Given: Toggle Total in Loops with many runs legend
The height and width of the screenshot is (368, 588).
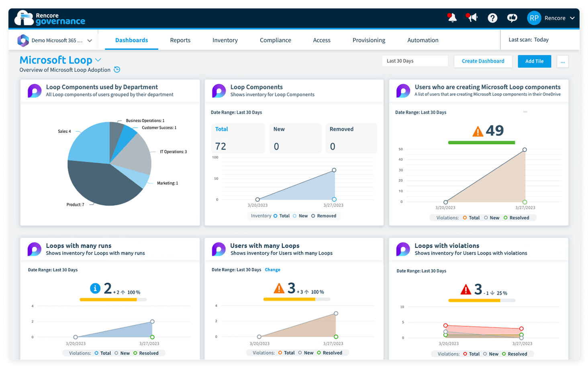Looking at the screenshot, I should [103, 353].
